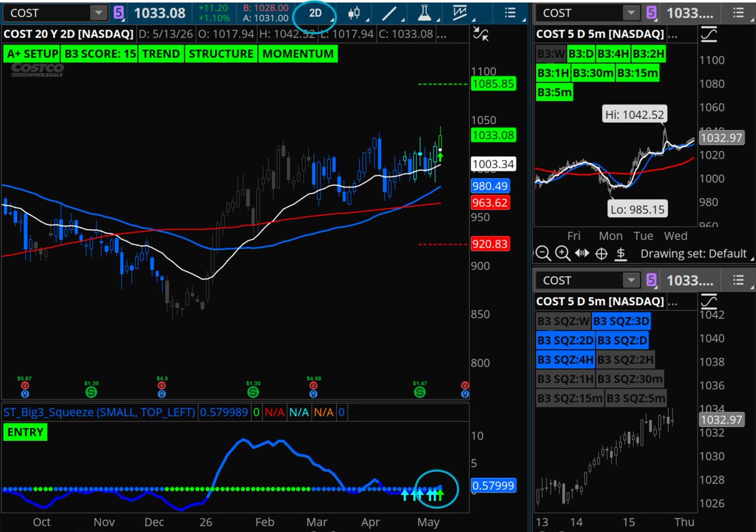Image resolution: width=756 pixels, height=532 pixels.
Task: Click purple 5 link icon in upper right panel
Action: (651, 13)
